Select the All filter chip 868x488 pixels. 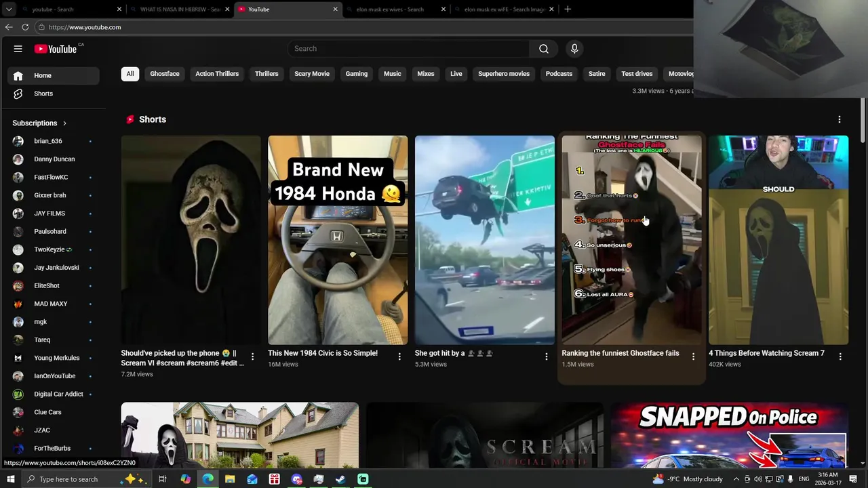tap(130, 74)
